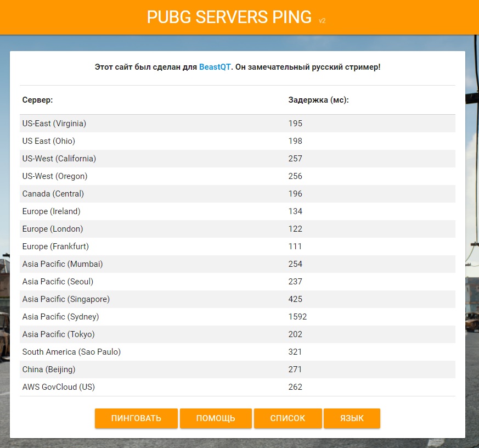
Task: Click the v2 version label
Action: (x=322, y=21)
